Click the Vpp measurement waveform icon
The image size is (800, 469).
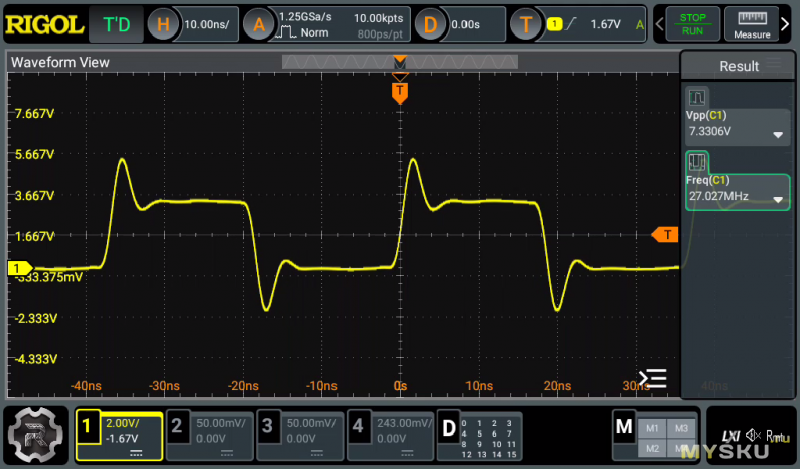(696, 98)
